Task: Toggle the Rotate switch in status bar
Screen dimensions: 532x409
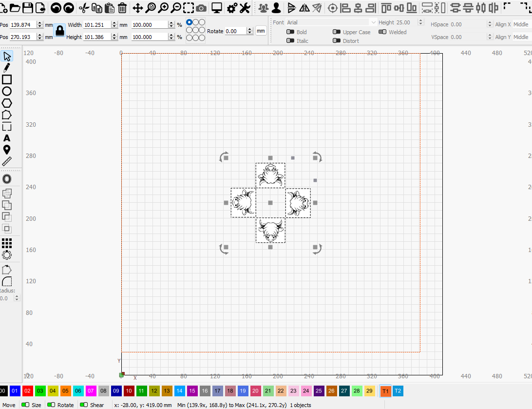Action: [x=51, y=405]
